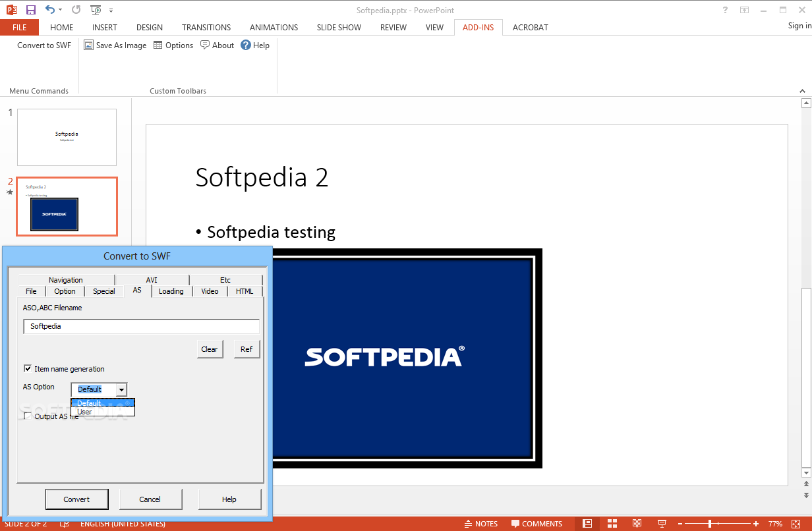Viewport: 812px width, 531px height.
Task: Click the AS Option combo box arrow
Action: [121, 389]
